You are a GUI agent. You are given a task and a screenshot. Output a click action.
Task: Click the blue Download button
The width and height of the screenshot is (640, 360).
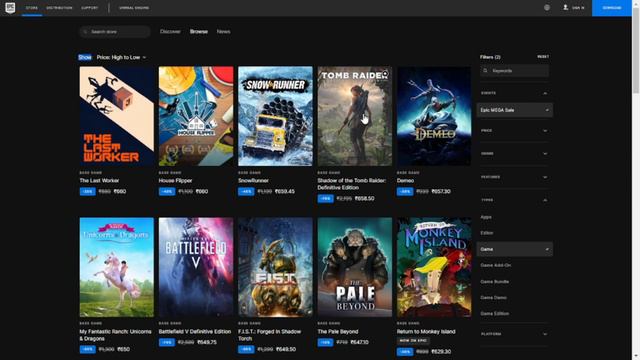[x=611, y=8]
